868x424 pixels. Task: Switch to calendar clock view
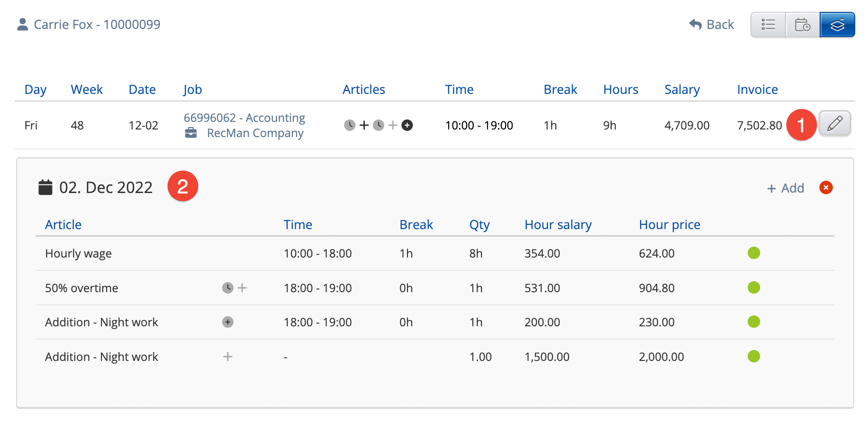803,25
